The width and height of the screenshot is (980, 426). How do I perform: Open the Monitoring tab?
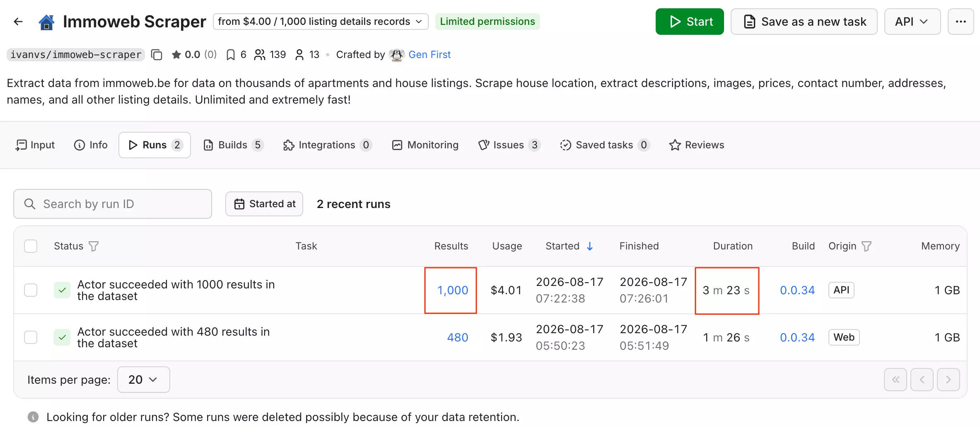[x=425, y=145]
